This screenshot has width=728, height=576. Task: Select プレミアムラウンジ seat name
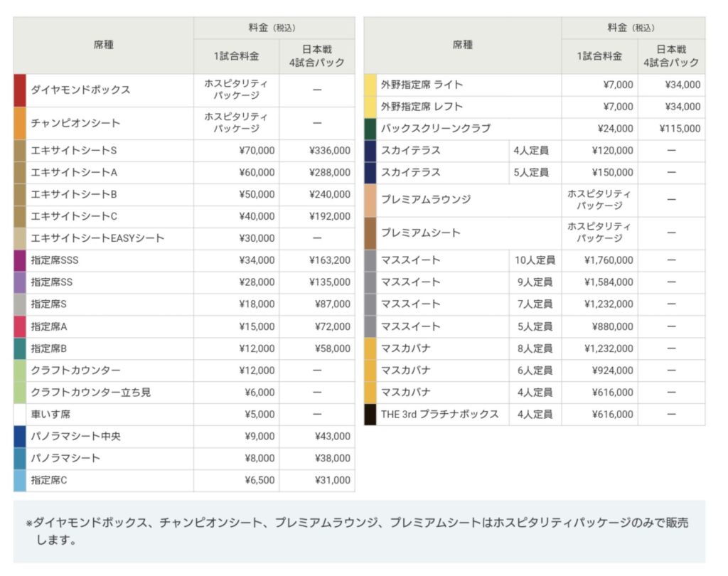click(x=426, y=200)
